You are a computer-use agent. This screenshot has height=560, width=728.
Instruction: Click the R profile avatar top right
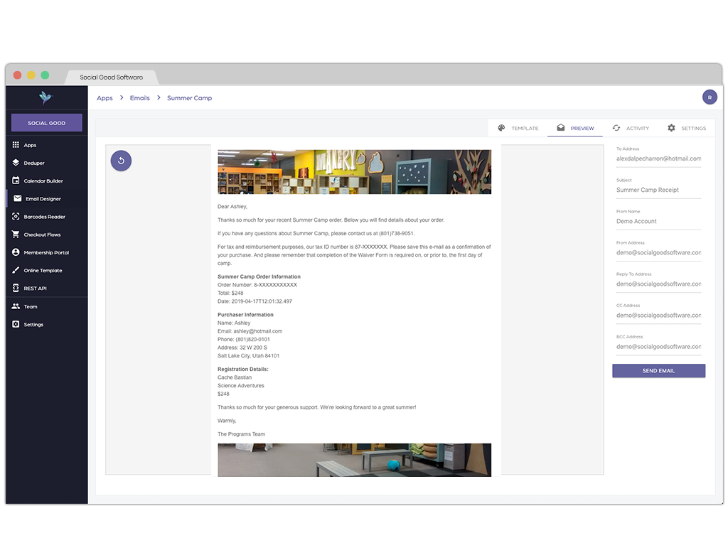(x=710, y=97)
